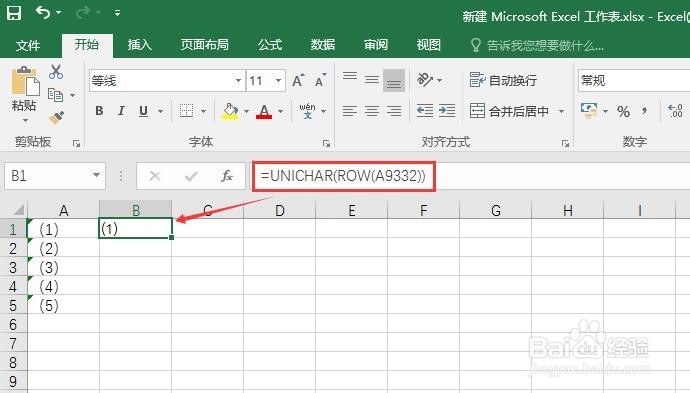
Task: Open the 页面布局 ribbon tab
Action: [x=205, y=44]
